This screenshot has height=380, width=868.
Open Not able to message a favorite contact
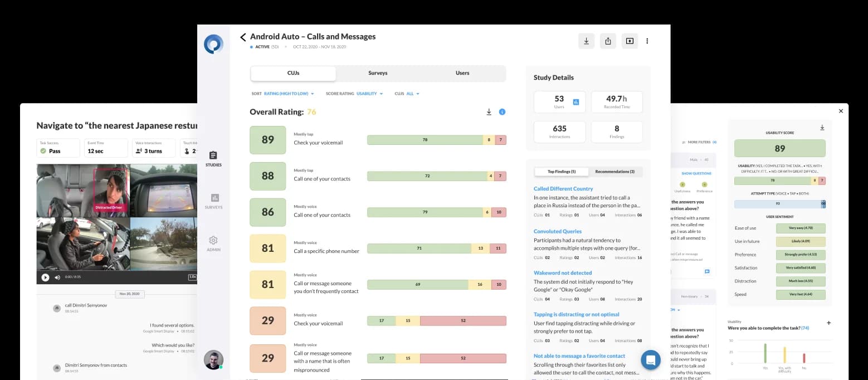pyautogui.click(x=579, y=356)
